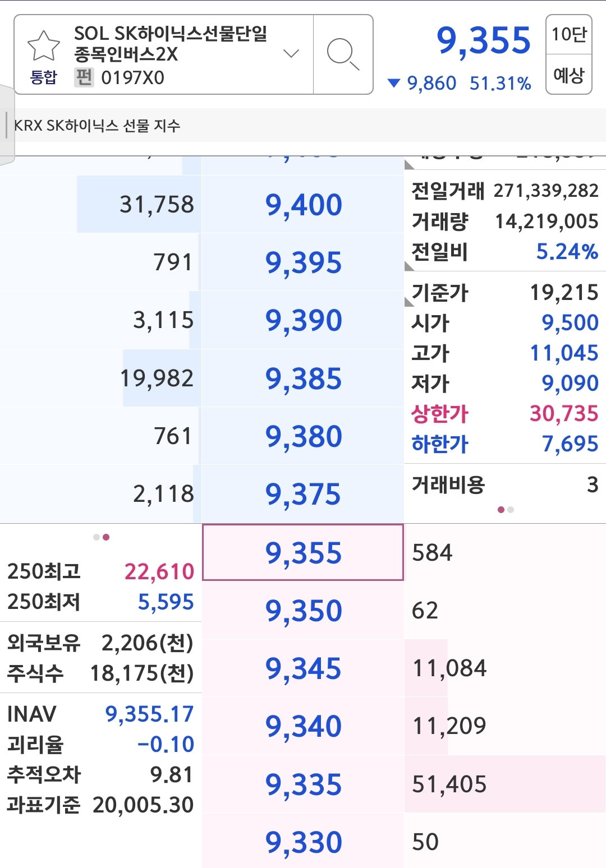Tap bid quantity 51,405
Image resolution: width=606 pixels, height=868 pixels.
coord(449,784)
